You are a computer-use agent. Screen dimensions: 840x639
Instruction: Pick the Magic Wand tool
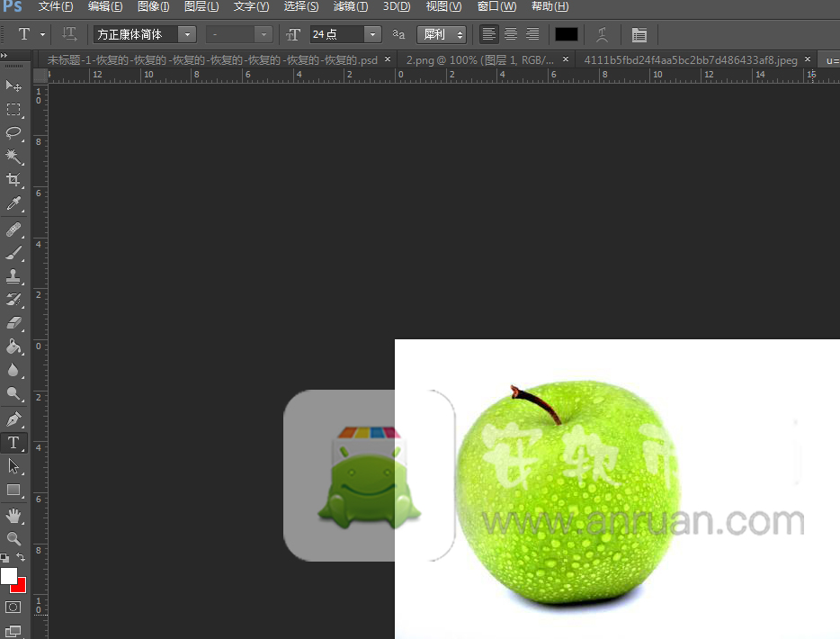(x=13, y=157)
